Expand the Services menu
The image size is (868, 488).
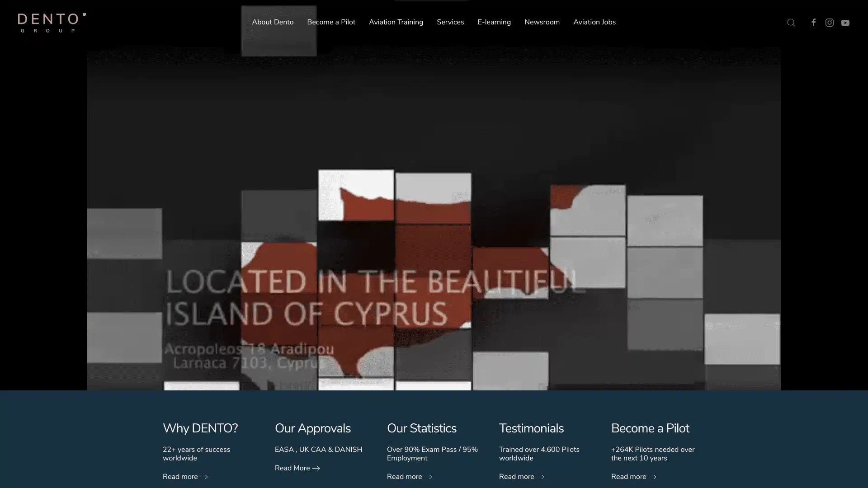click(x=450, y=22)
